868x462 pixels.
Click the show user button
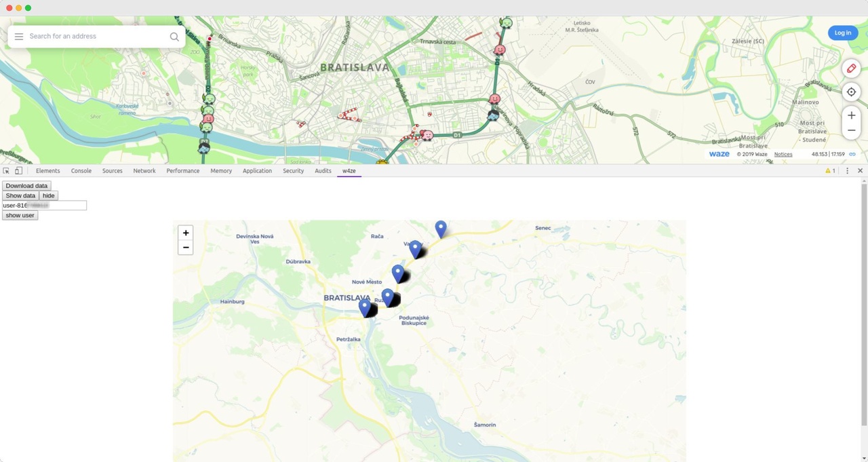tap(20, 215)
